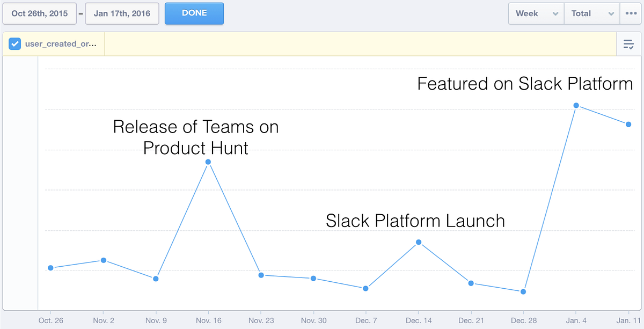Select the Nov. 9 data point
This screenshot has width=644, height=329.
156,279
